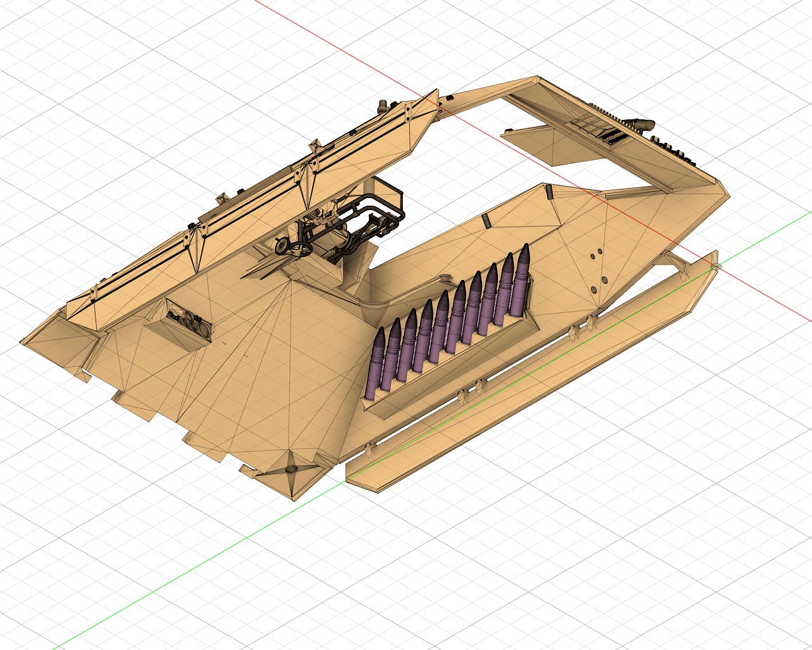Click the larger steering wheel in the cockpit
The image size is (812, 650).
(x=302, y=249)
